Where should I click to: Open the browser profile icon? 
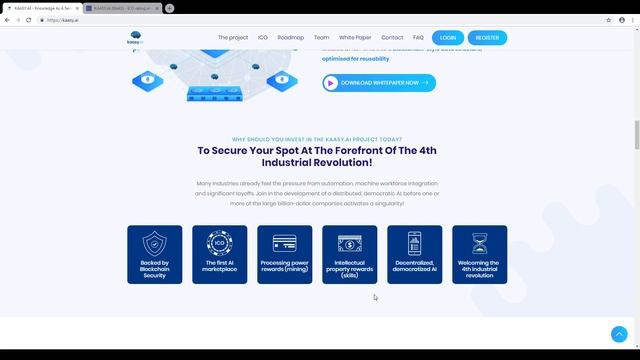(x=622, y=20)
